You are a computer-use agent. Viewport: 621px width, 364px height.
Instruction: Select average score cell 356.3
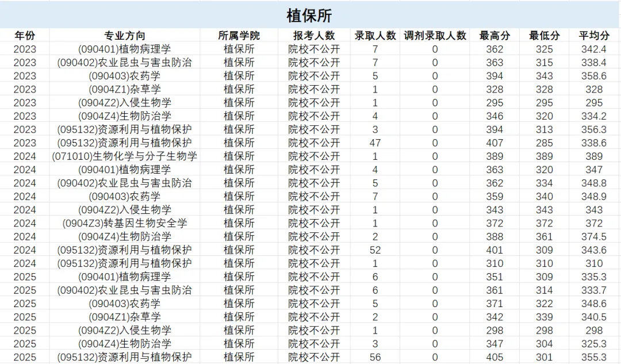click(x=594, y=129)
